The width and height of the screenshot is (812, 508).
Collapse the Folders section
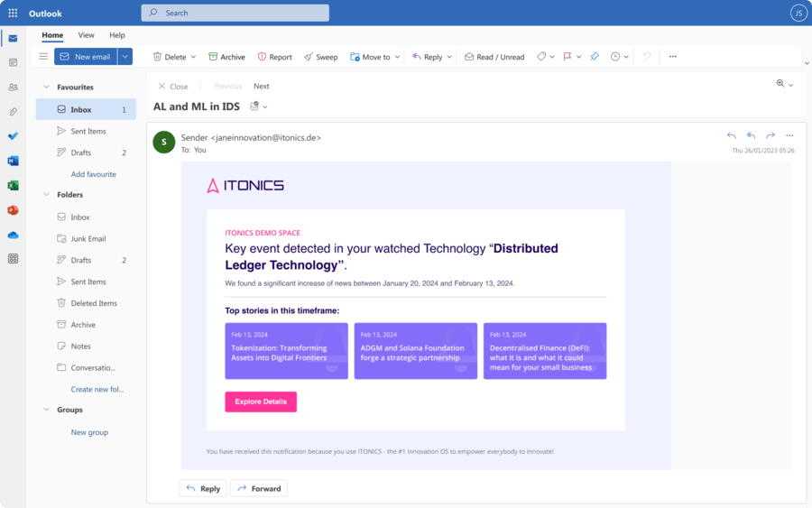[x=46, y=195]
